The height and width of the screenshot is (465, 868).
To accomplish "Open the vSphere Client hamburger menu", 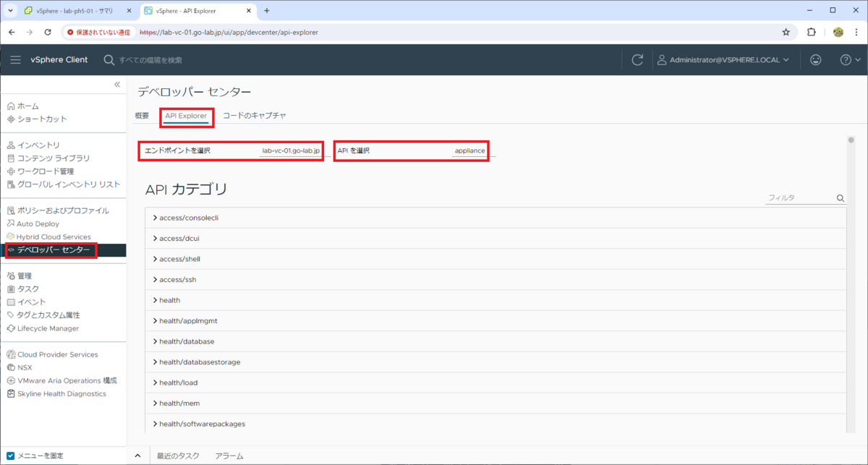I will coord(16,60).
